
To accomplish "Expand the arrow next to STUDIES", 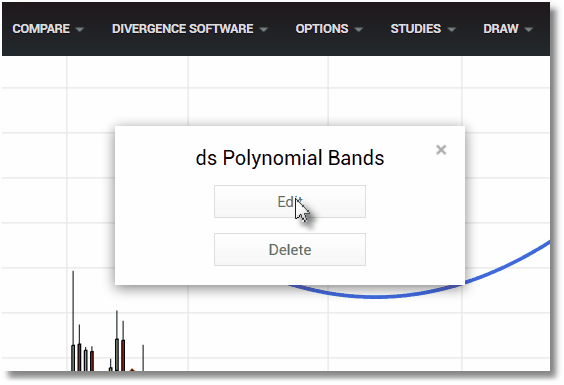I will [451, 30].
